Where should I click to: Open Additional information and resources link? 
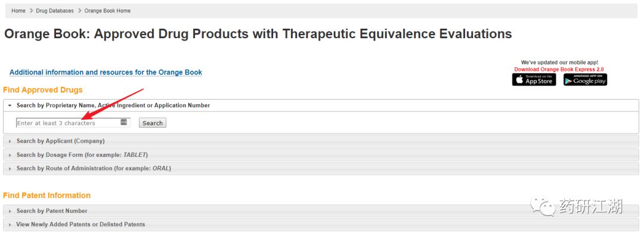click(106, 72)
